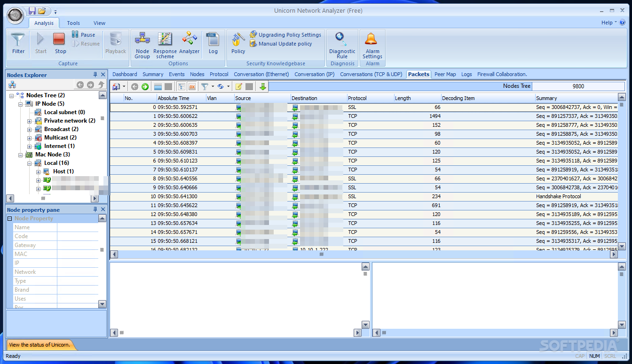Open the Firewall Collaboration tab
The width and height of the screenshot is (632, 364).
(502, 74)
